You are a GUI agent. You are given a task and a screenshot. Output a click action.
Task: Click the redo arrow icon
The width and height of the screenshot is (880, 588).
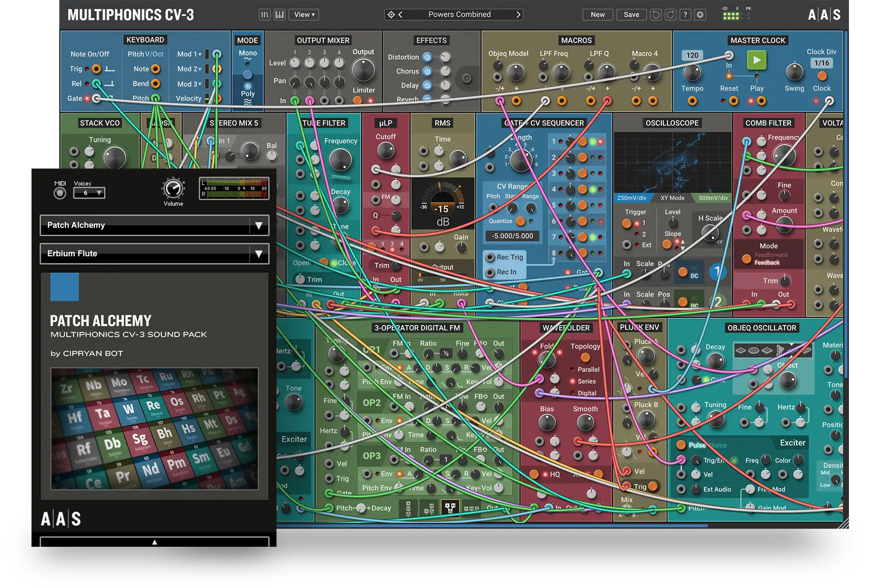click(670, 15)
